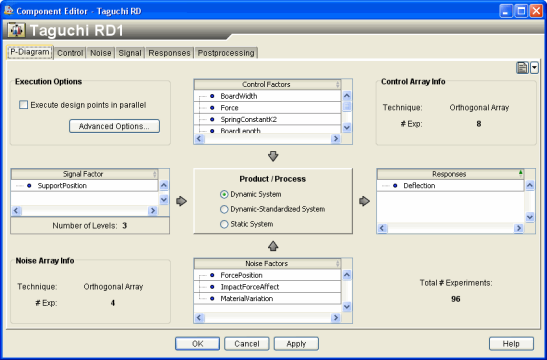This screenshot has width=547, height=360.
Task: Click the Apply button
Action: [296, 344]
